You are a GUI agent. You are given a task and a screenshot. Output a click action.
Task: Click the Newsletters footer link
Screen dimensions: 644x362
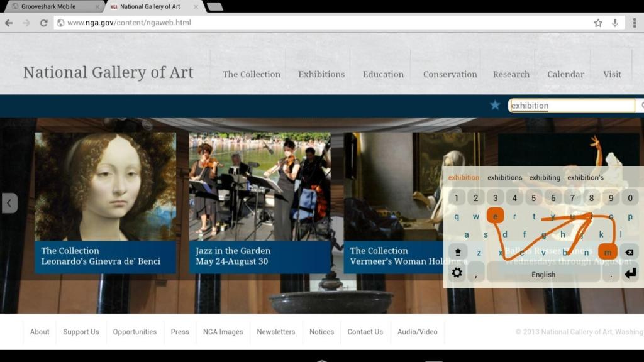[x=275, y=332]
